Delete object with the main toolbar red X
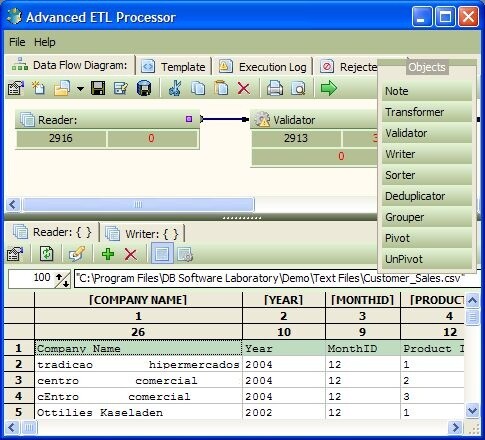This screenshot has height=440, width=485. coord(244,89)
